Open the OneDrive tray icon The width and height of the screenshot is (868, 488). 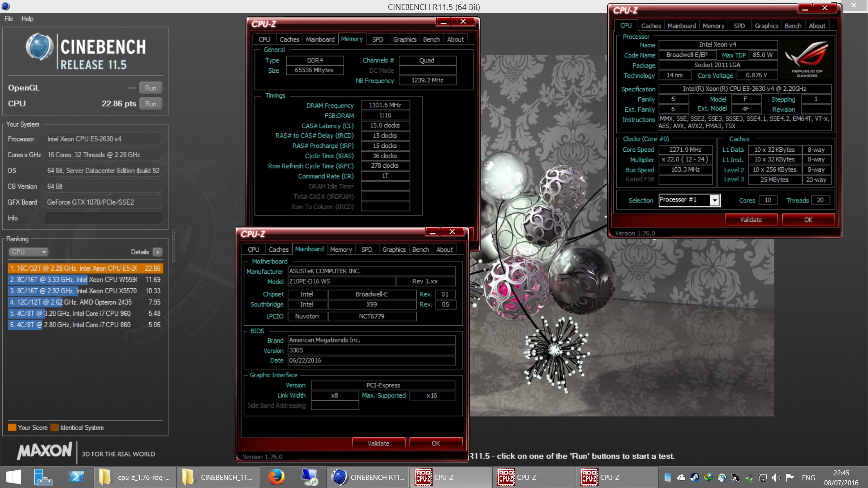click(x=681, y=478)
